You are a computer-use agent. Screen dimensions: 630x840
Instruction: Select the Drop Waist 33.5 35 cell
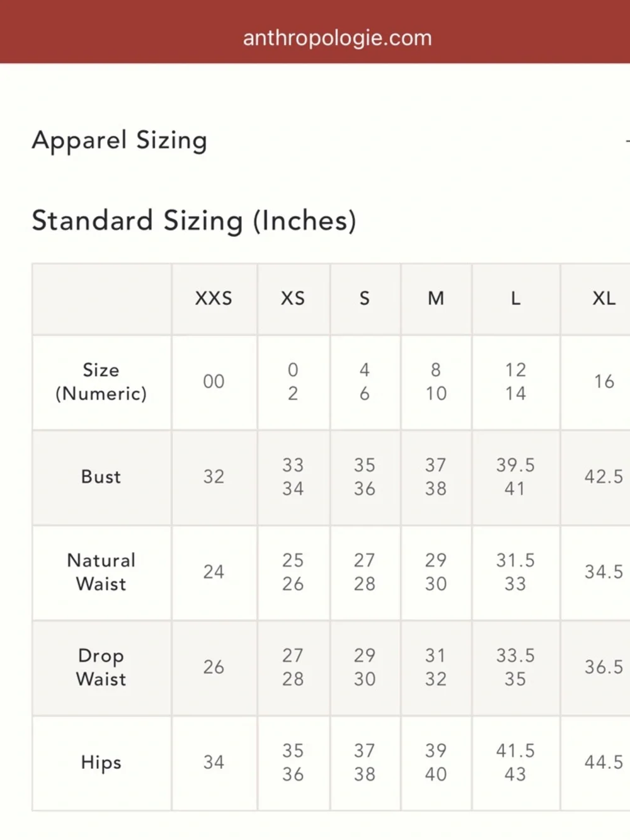tap(515, 667)
